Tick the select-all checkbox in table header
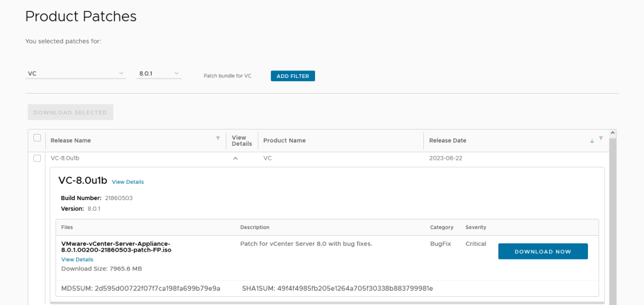 tap(37, 138)
